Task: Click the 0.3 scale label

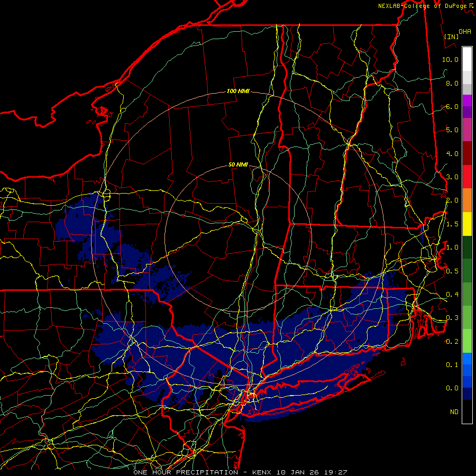Action: (452, 318)
